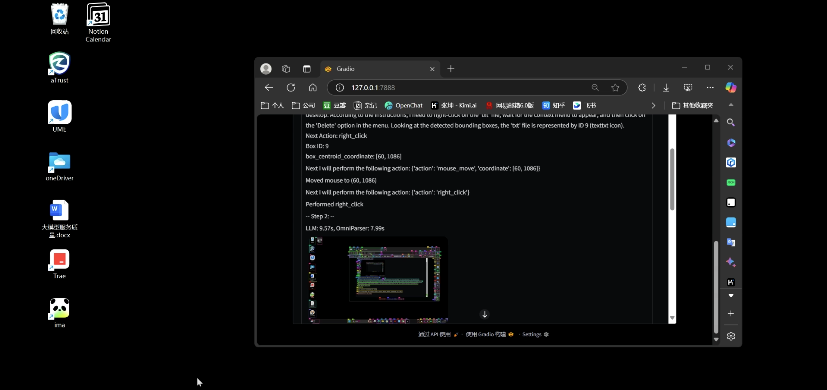Select the panda app desktop icon
Viewport: 827px width, 390px height.
pyautogui.click(x=59, y=312)
